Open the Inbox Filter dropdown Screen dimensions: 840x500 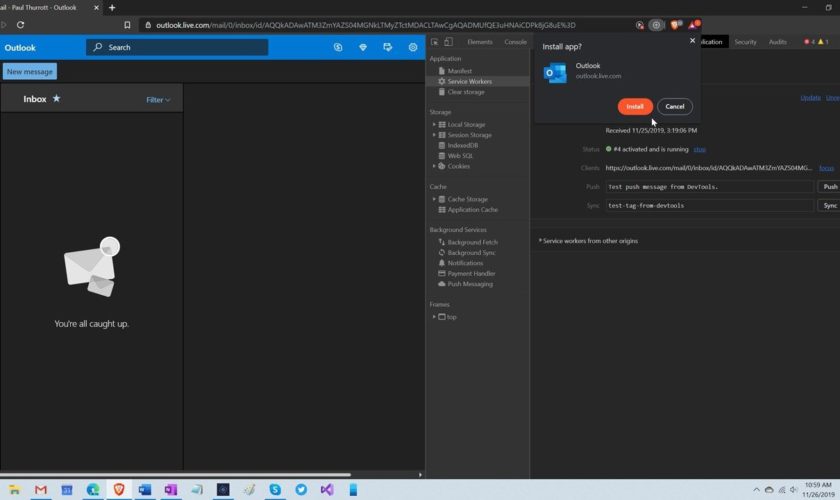point(158,100)
